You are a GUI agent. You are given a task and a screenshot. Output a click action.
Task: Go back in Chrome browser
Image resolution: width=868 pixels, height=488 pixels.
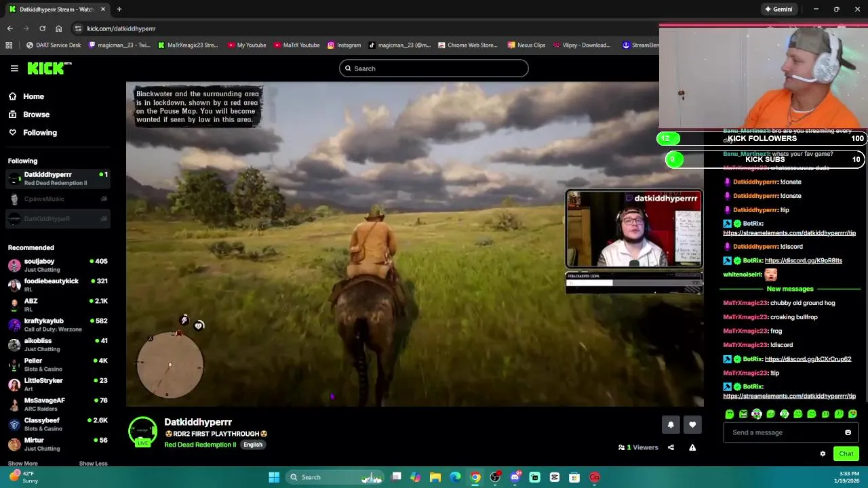(x=9, y=28)
